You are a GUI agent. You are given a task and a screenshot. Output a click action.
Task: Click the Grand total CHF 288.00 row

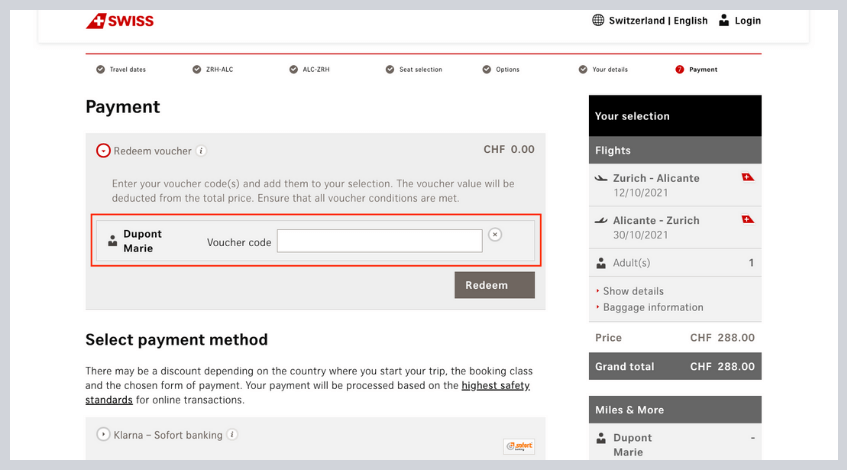pos(675,366)
